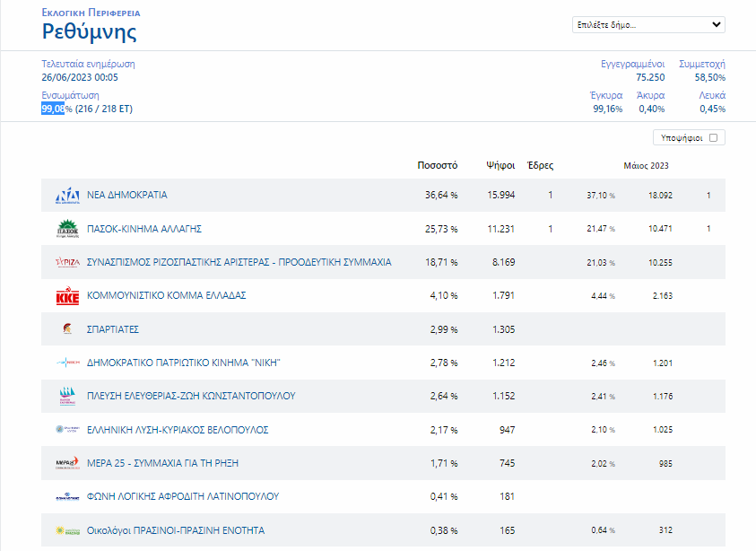Click the Ενσωμάτωση label
This screenshot has height=551, width=756.
pyautogui.click(x=70, y=95)
